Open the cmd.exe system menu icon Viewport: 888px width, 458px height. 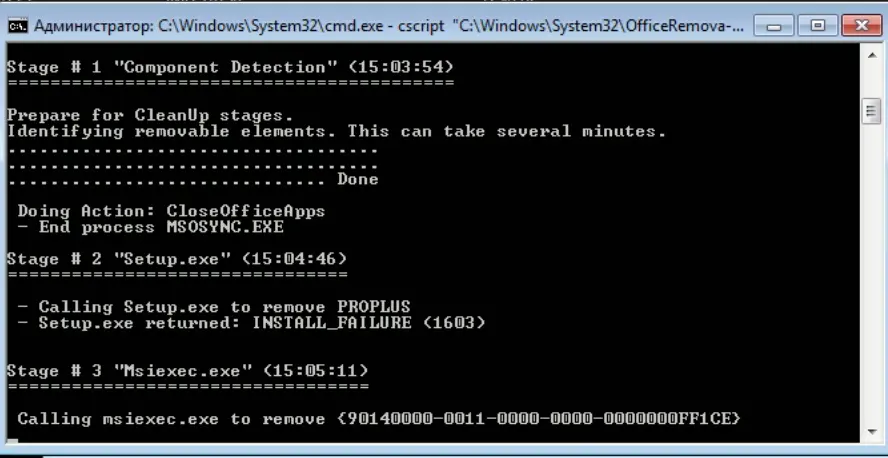tap(18, 26)
